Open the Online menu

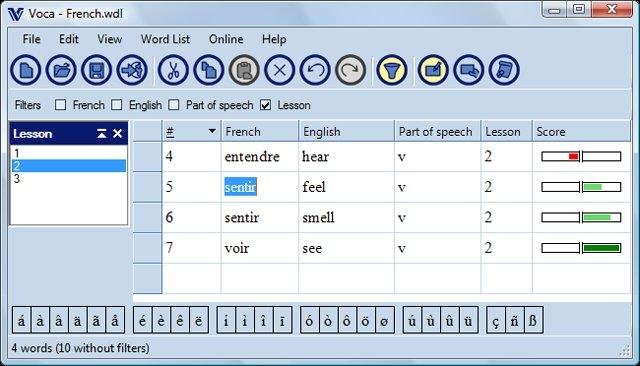click(x=226, y=39)
